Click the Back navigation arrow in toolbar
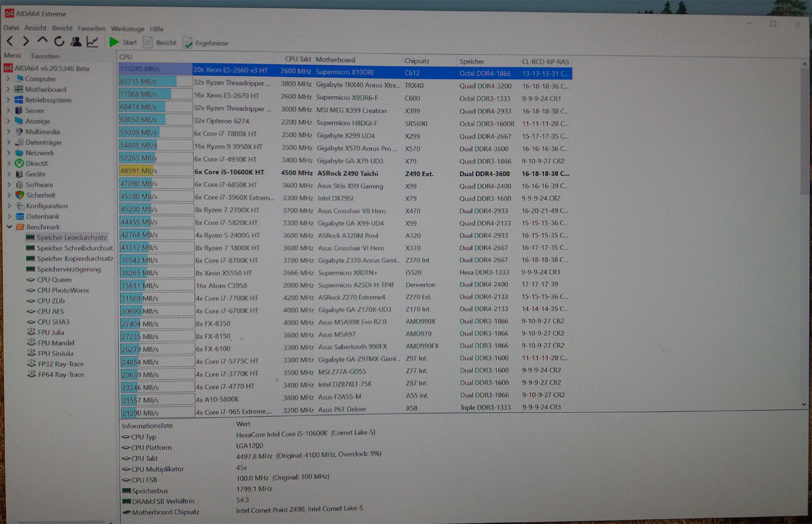 point(10,41)
